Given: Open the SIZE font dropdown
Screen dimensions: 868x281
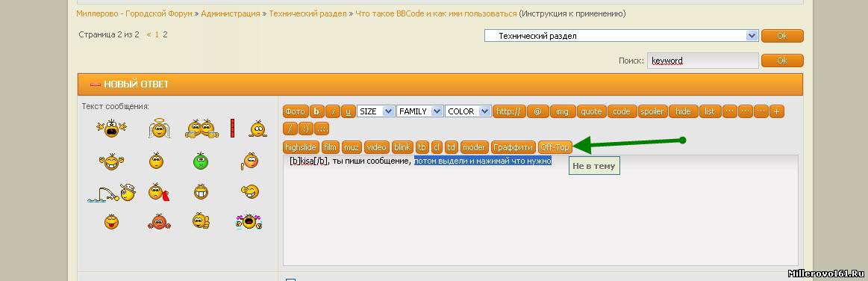Looking at the screenshot, I should click(376, 111).
